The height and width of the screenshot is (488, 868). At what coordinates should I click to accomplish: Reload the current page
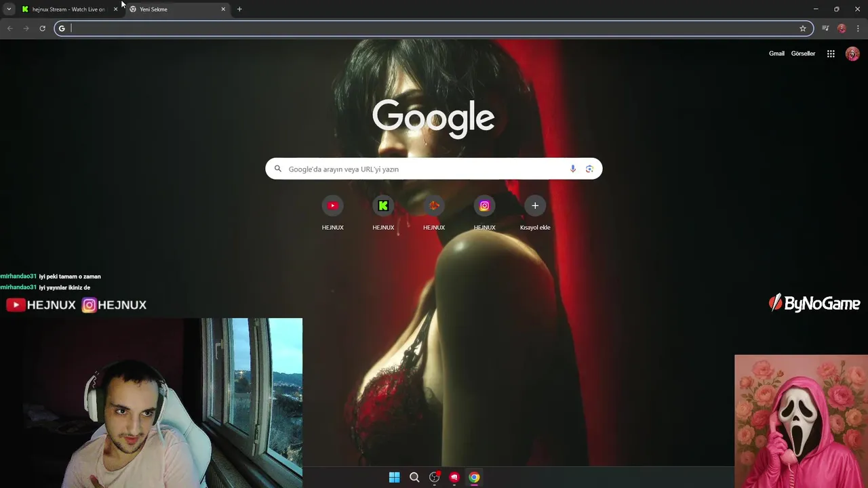[x=42, y=28]
